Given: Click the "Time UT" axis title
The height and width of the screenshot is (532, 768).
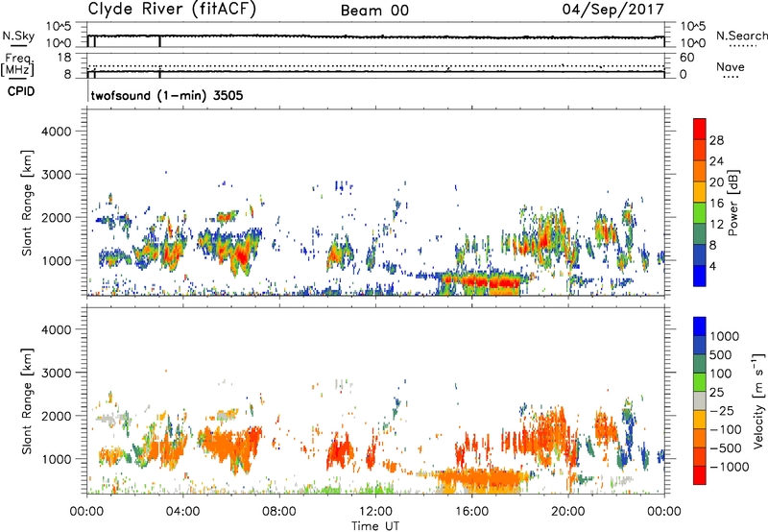Looking at the screenshot, I should [x=375, y=525].
